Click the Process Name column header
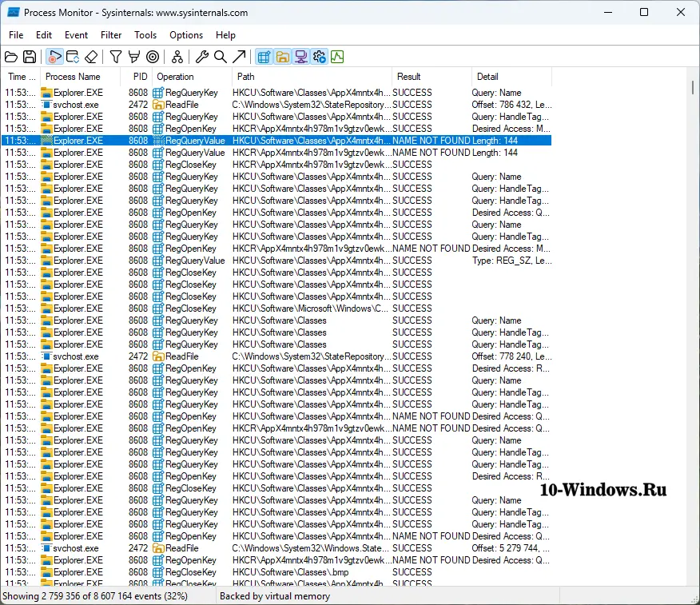The width and height of the screenshot is (700, 605). pos(81,77)
